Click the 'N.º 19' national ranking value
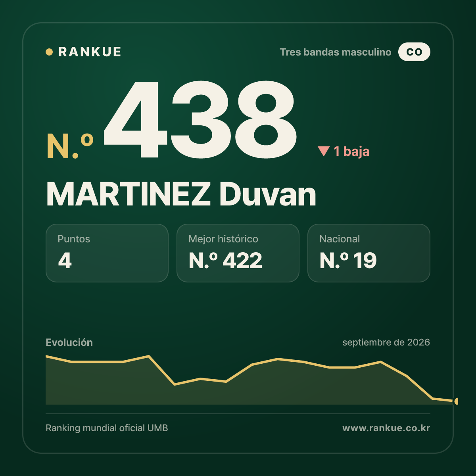This screenshot has width=476, height=476. point(348,261)
